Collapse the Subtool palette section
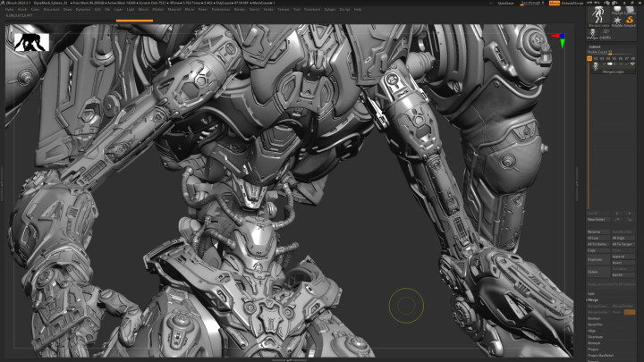The image size is (644, 362). coord(594,46)
